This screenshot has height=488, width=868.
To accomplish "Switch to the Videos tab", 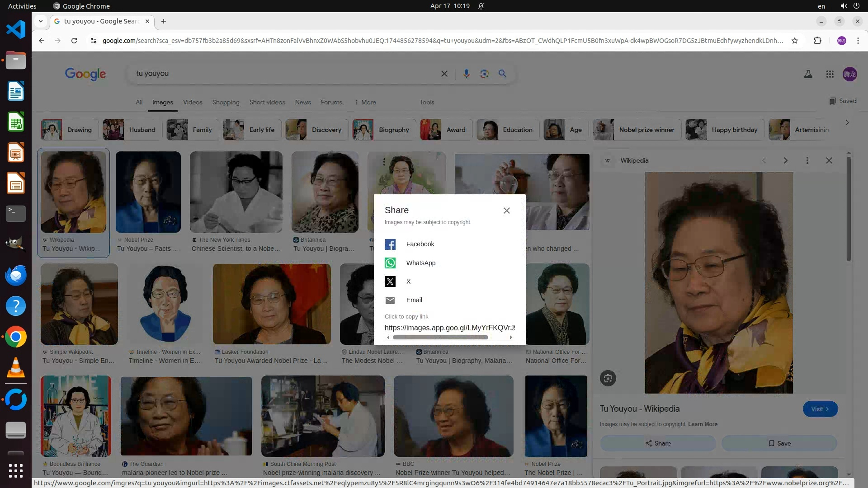I will (x=193, y=103).
